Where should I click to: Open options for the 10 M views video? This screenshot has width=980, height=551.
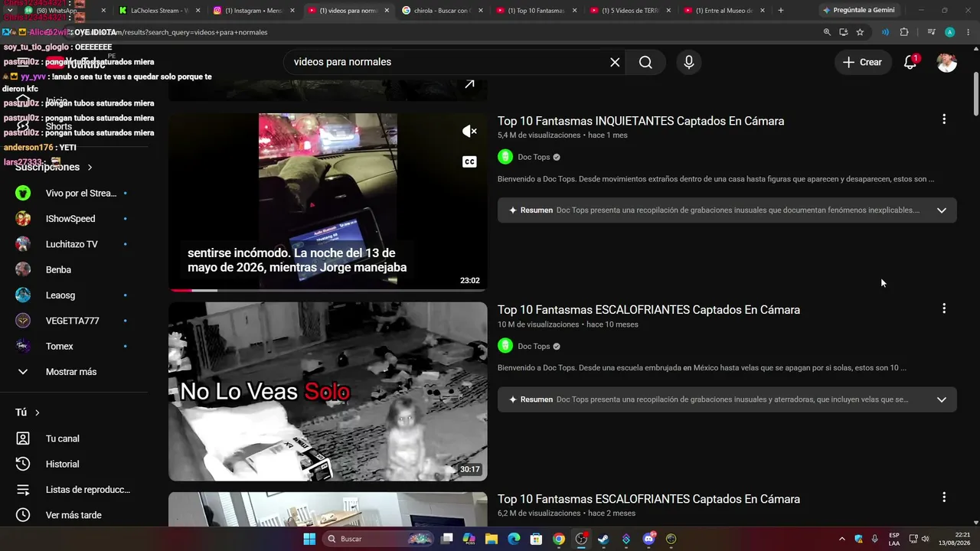(x=944, y=308)
